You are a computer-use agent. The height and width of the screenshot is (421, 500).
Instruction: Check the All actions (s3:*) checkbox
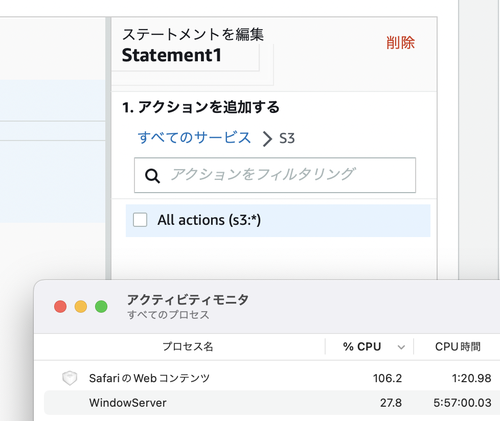coord(140,220)
